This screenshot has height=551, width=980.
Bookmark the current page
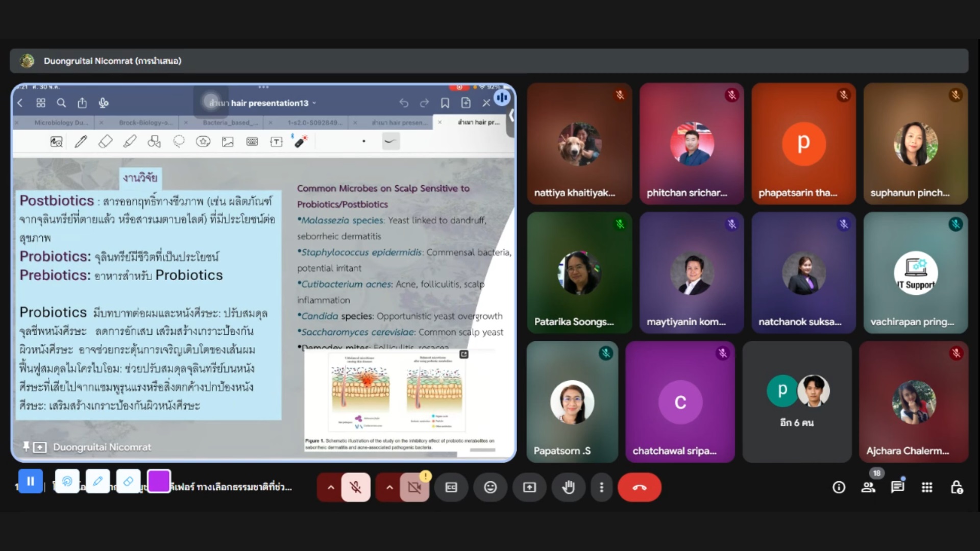pos(445,103)
